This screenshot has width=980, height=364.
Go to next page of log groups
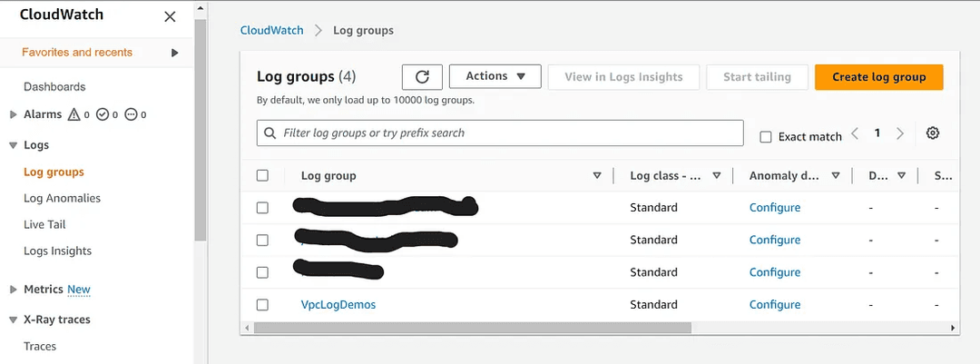[900, 133]
